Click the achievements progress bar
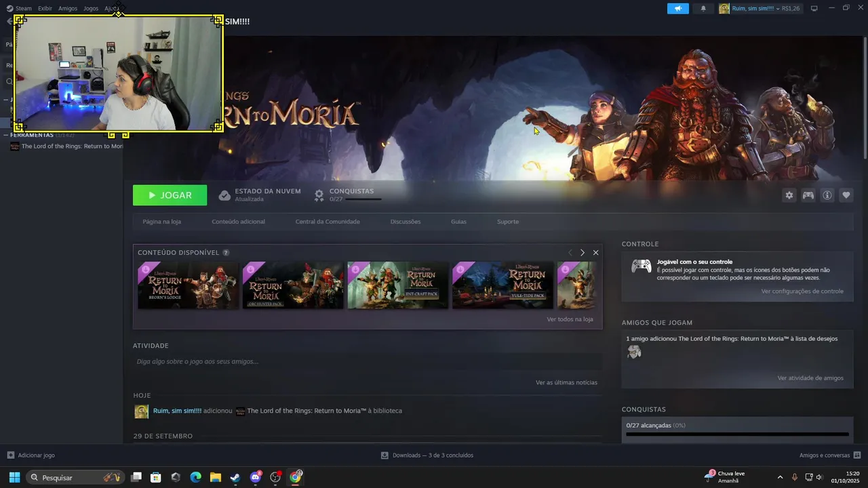The width and height of the screenshot is (868, 488). [x=737, y=434]
